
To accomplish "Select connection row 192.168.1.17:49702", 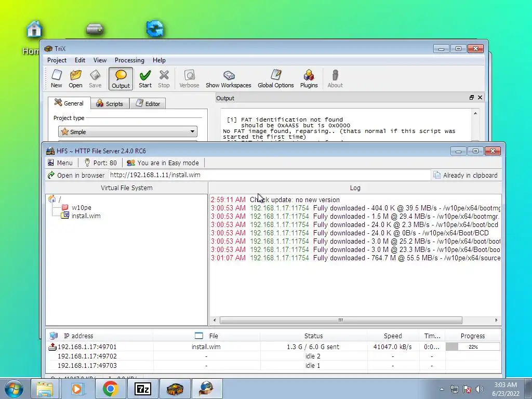I will 274,356.
